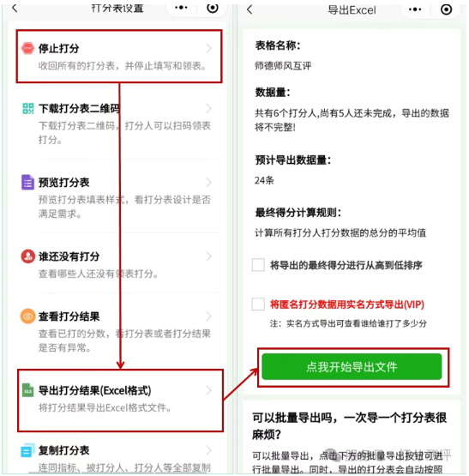Image resolution: width=469 pixels, height=476 pixels.
Task: Click the red 谁还没有打分 person icon
Action: coord(27,256)
